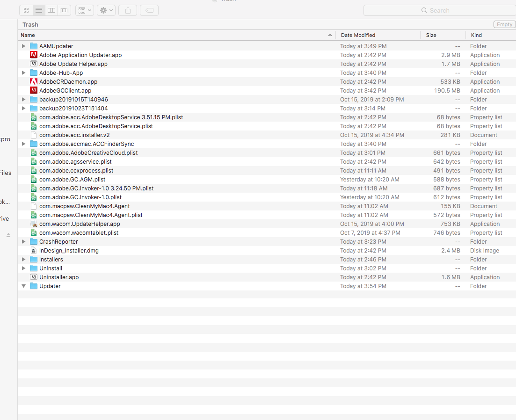Click the 753 KB size value
516x420 pixels.
(x=450, y=224)
